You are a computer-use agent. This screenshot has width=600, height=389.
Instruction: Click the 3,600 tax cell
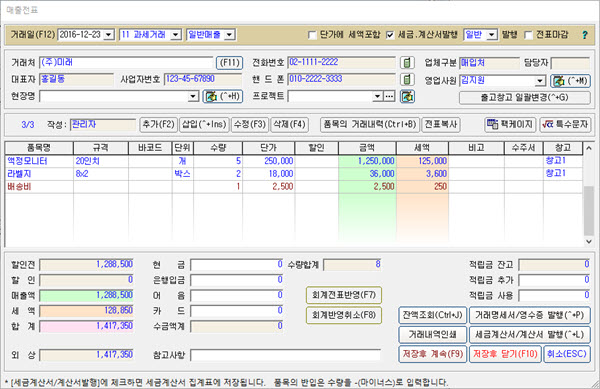pos(422,174)
